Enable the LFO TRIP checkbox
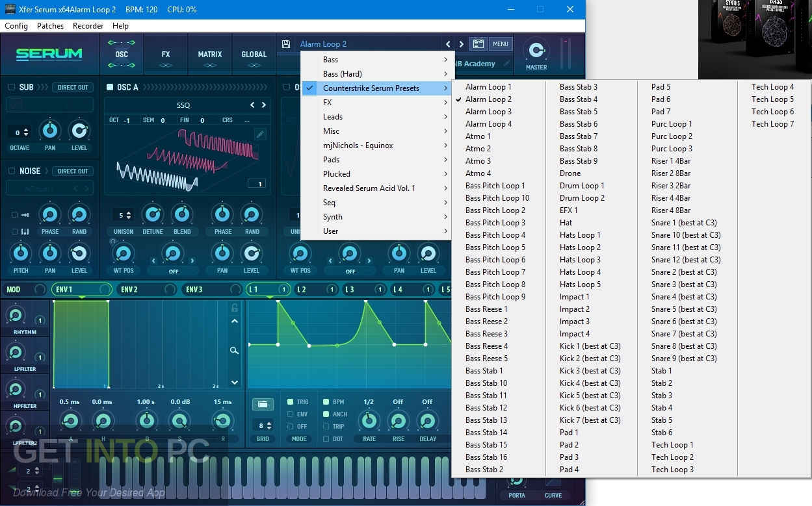The image size is (812, 506). click(x=326, y=426)
